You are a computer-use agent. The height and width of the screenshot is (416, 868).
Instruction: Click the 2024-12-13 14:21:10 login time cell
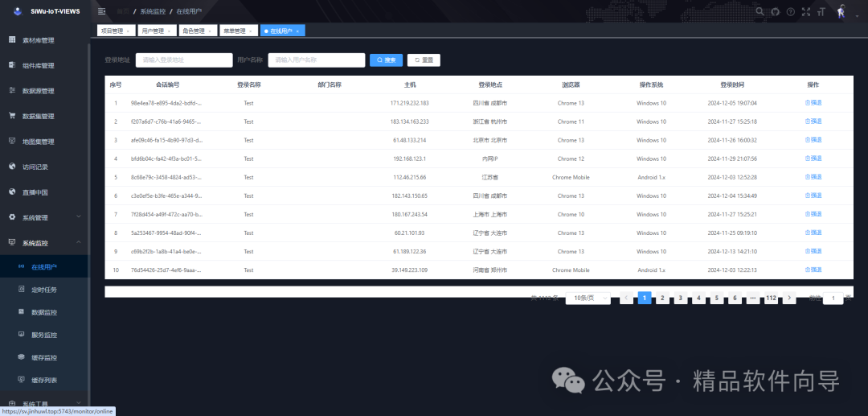[732, 252]
